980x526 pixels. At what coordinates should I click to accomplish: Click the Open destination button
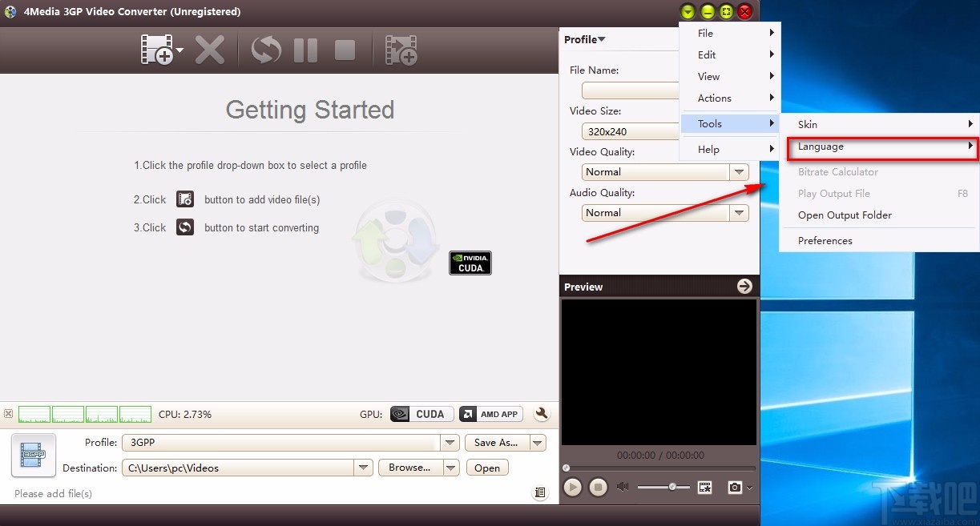click(487, 468)
